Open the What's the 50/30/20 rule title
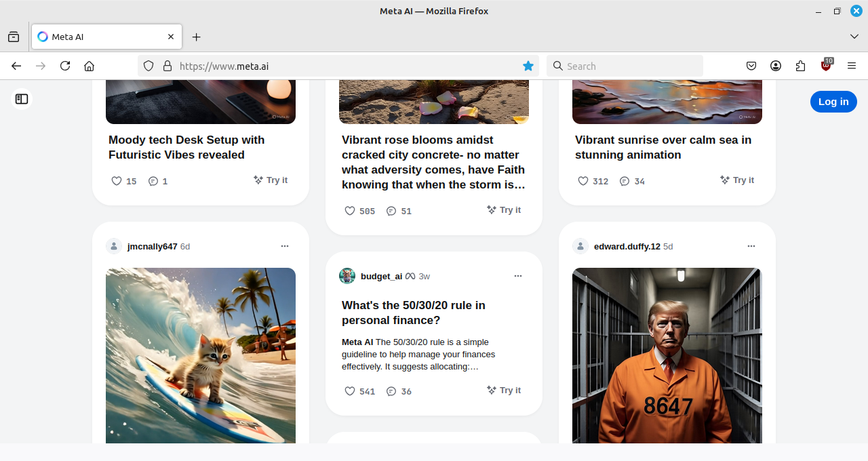Image resolution: width=868 pixels, height=461 pixels. pos(414,313)
